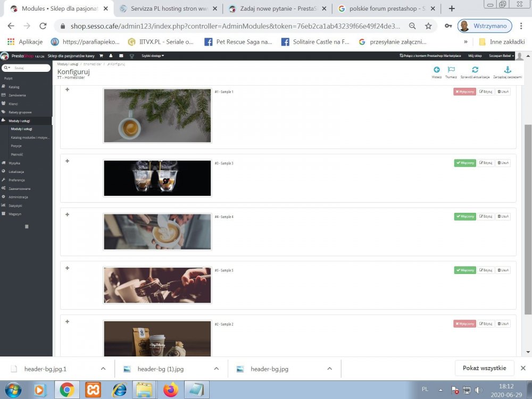This screenshot has width=532, height=399.
Task: Open the Szczepan Bebel user dropdown
Action: 502,56
